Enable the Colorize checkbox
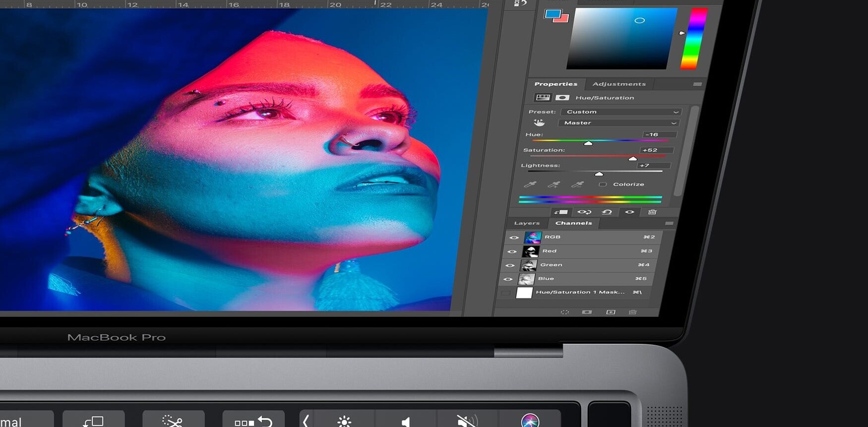This screenshot has width=868, height=427. (x=603, y=184)
